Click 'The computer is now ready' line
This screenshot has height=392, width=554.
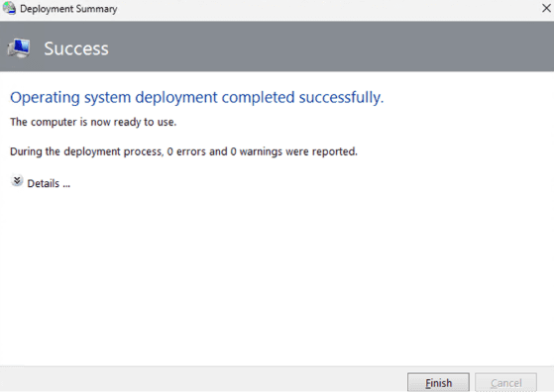coord(93,122)
